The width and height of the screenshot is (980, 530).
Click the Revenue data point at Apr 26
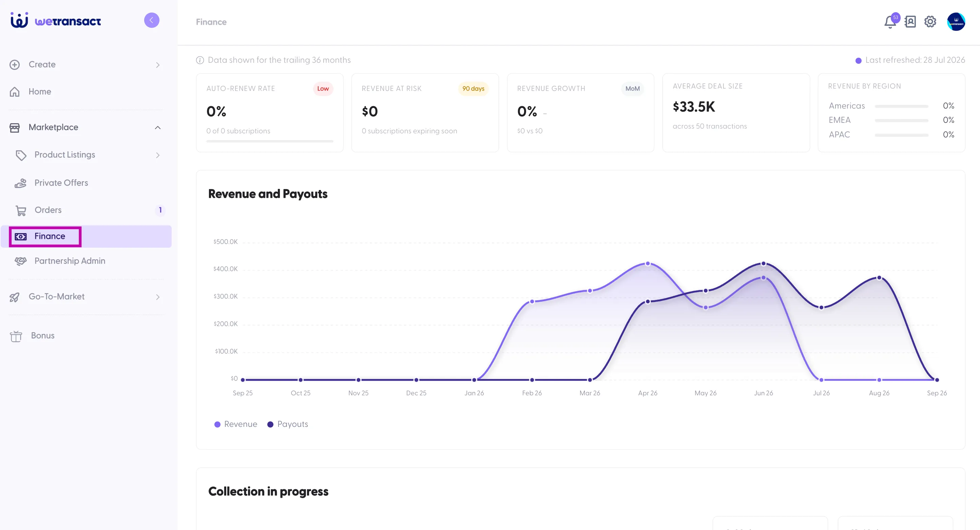click(x=648, y=264)
